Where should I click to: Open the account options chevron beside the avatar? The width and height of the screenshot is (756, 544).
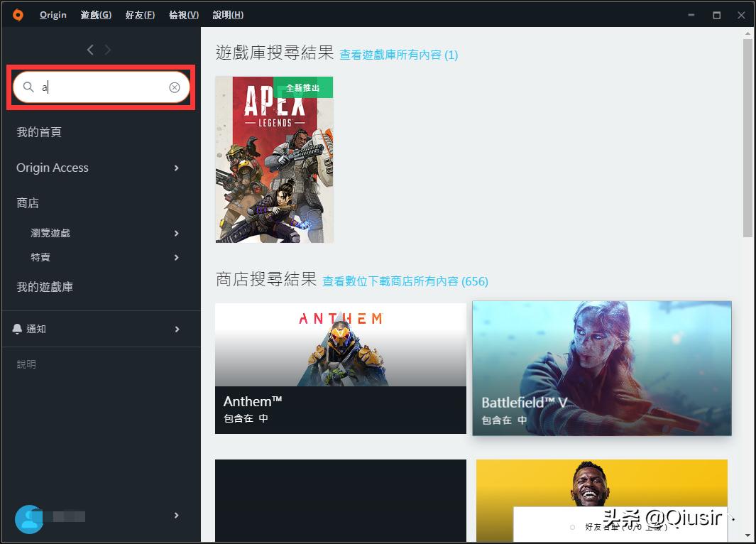pyautogui.click(x=176, y=515)
